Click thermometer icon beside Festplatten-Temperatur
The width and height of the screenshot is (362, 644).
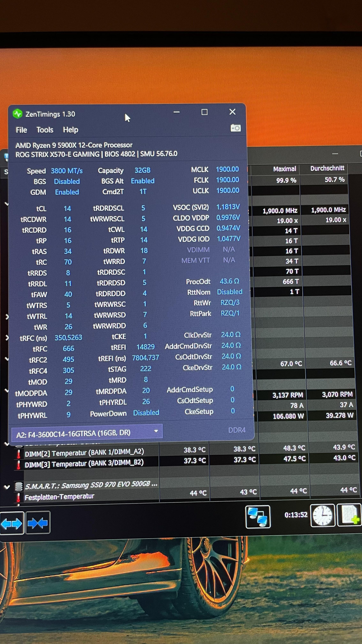18,498
